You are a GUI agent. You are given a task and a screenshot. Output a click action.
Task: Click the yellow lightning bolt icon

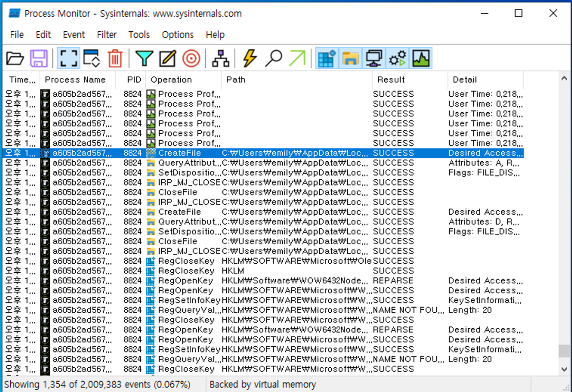(x=249, y=58)
